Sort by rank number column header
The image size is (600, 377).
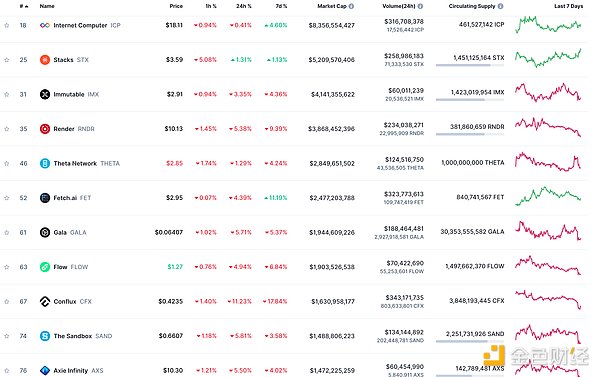24,6
